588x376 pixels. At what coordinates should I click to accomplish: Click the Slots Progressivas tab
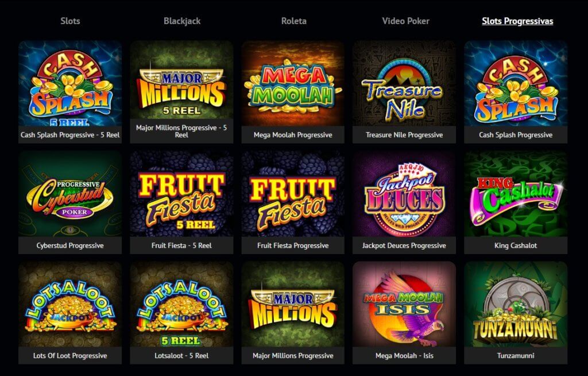(x=517, y=21)
